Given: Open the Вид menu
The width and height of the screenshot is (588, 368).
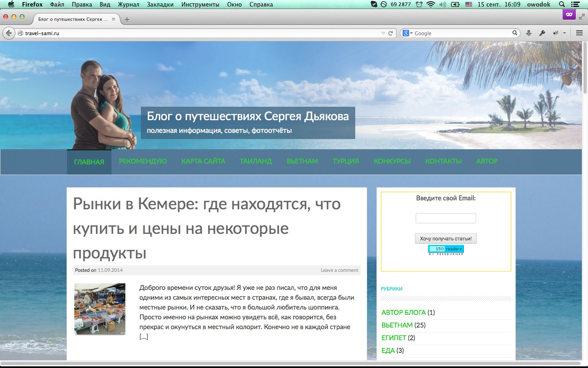Looking at the screenshot, I should [105, 4].
